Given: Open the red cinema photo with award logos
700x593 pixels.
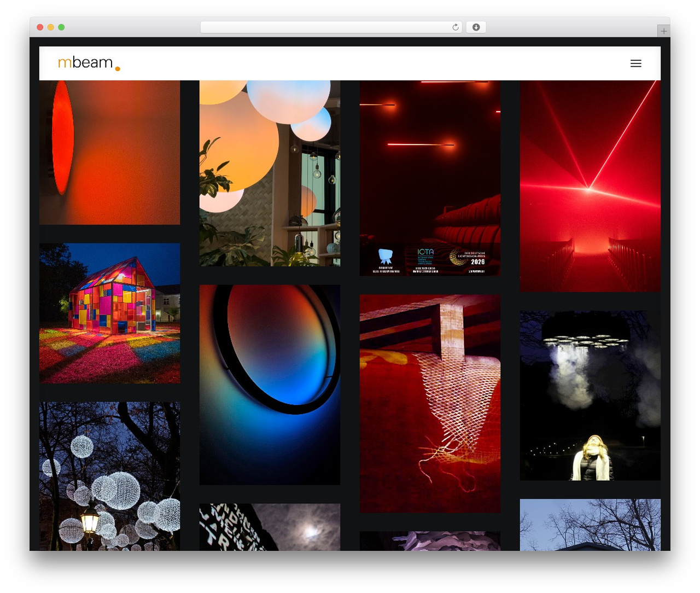Looking at the screenshot, I should [430, 178].
